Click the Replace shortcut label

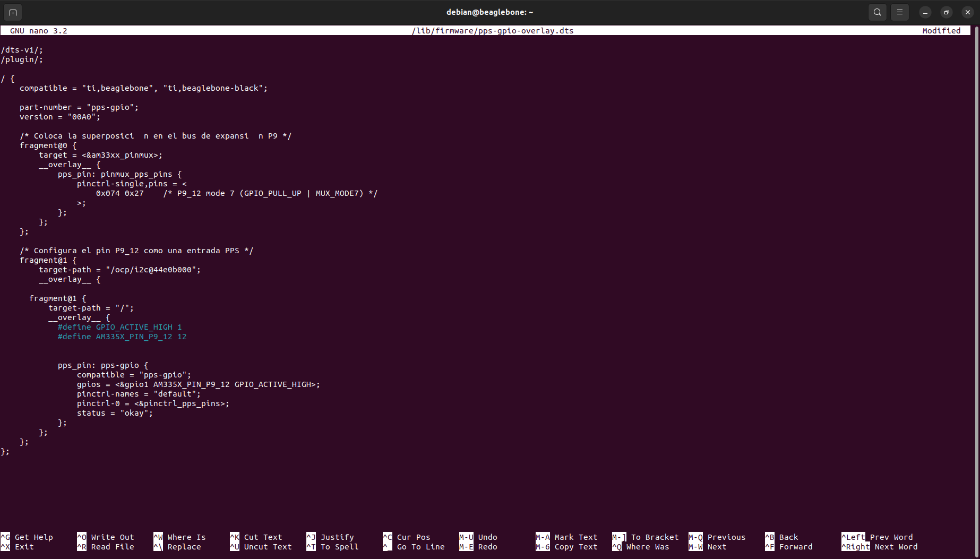184,547
